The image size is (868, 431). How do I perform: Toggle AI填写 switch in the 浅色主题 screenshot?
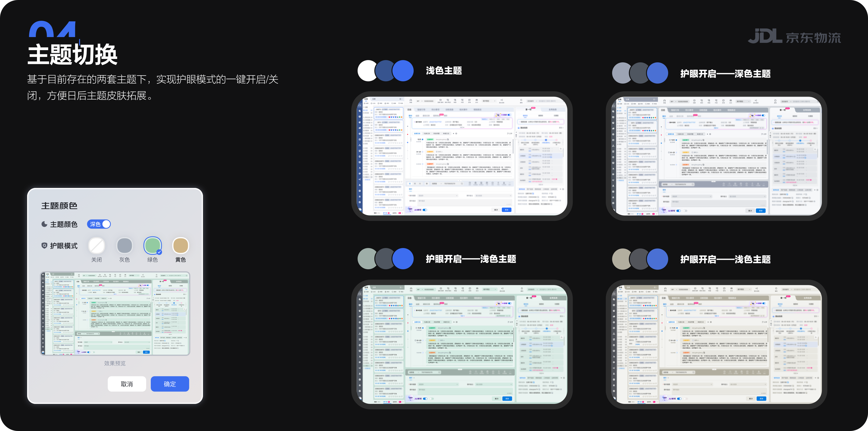click(x=425, y=210)
